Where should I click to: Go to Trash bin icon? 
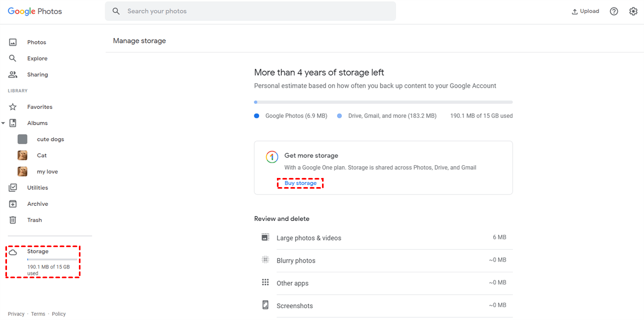tap(13, 220)
